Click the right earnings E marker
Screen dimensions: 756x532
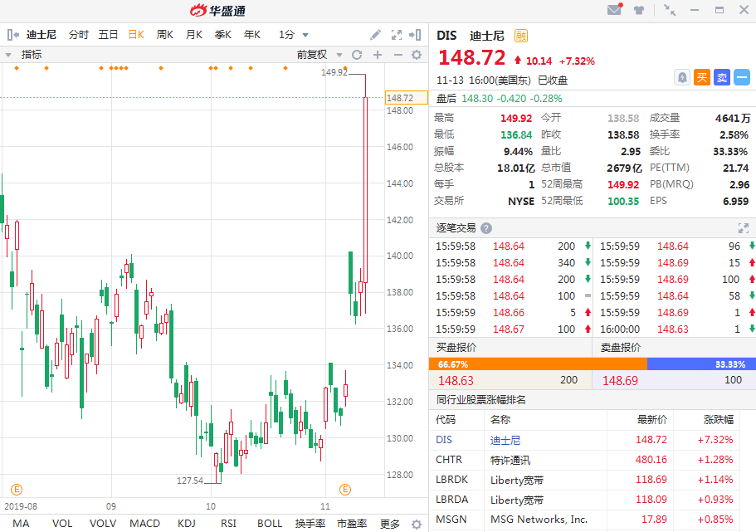pos(344,490)
